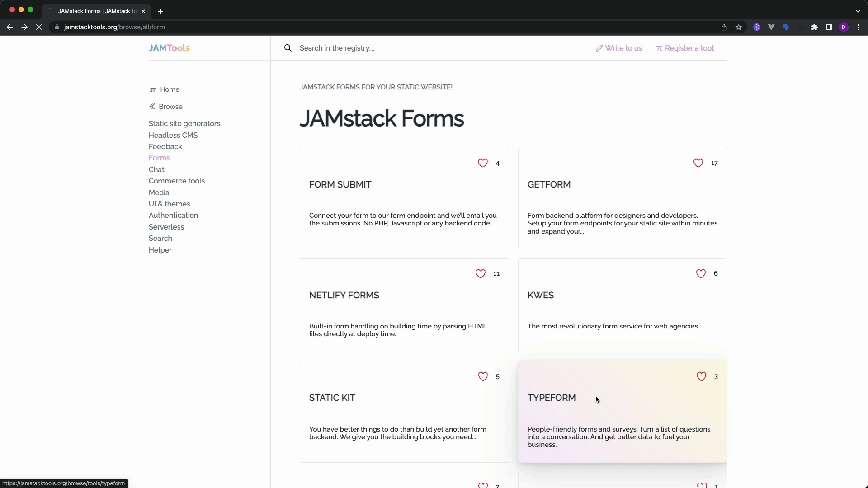
Task: Like the Kwes tool with heart icon
Action: [x=701, y=274]
